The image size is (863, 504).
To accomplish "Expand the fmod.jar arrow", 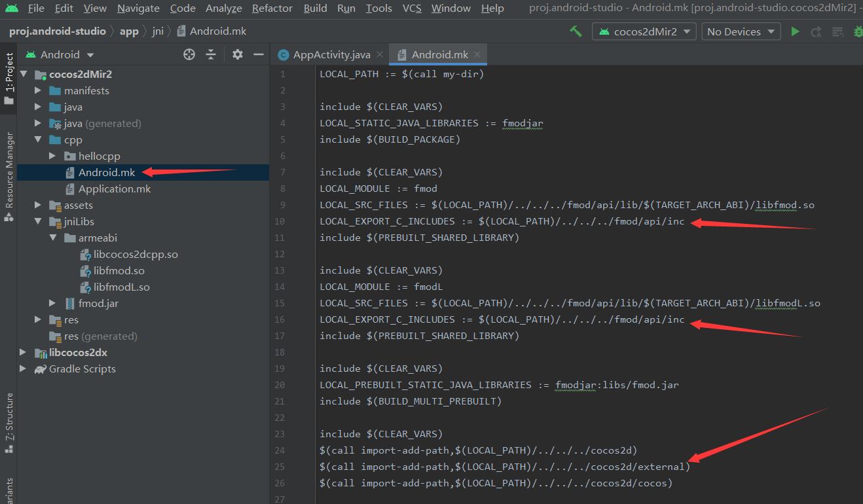I will pos(53,304).
